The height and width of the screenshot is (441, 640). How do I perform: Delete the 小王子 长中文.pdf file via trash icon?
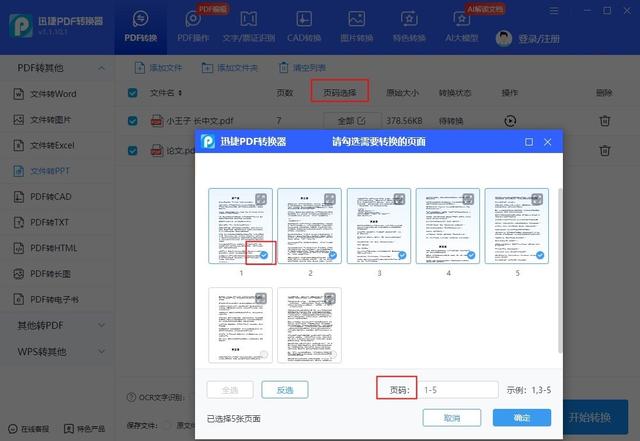[x=604, y=121]
